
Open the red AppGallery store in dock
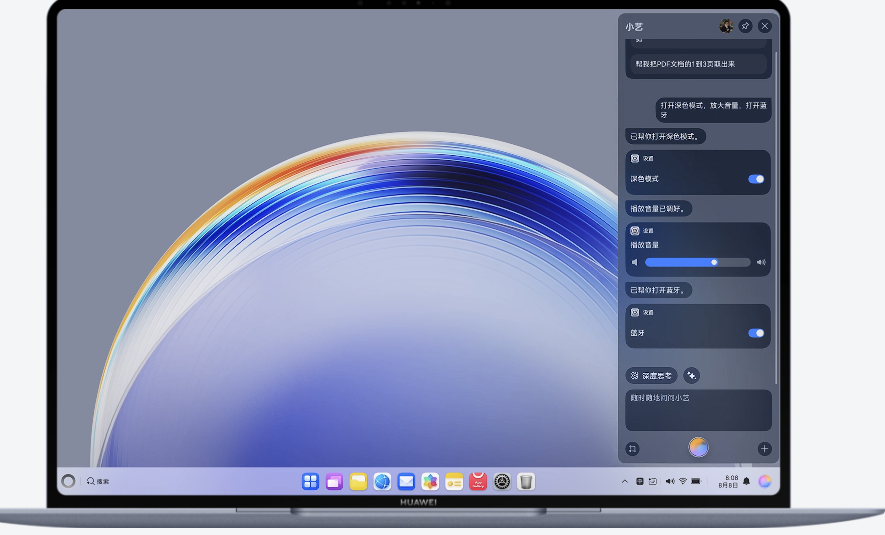point(478,481)
